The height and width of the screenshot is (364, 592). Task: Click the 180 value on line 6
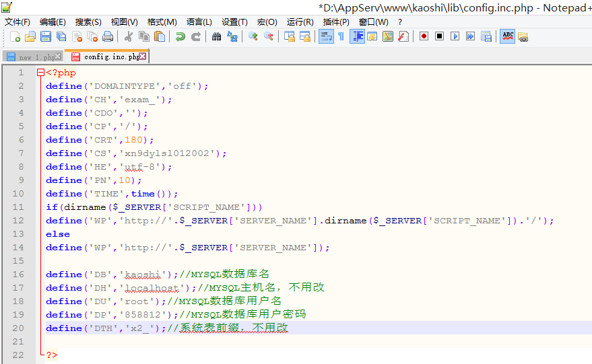point(133,139)
